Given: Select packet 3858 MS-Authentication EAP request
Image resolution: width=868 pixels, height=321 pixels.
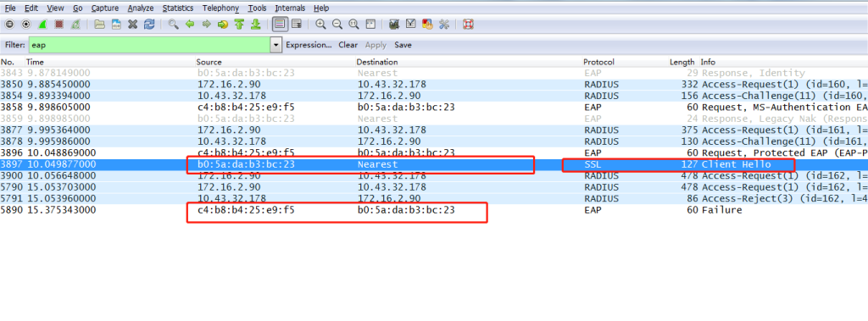Looking at the screenshot, I should pos(434,108).
